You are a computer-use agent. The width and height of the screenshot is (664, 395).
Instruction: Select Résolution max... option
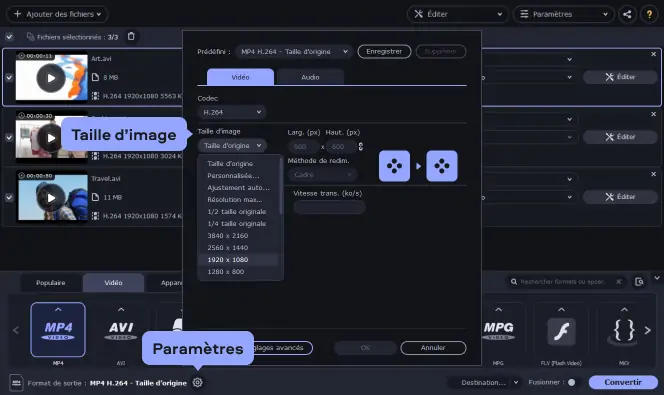(238, 199)
